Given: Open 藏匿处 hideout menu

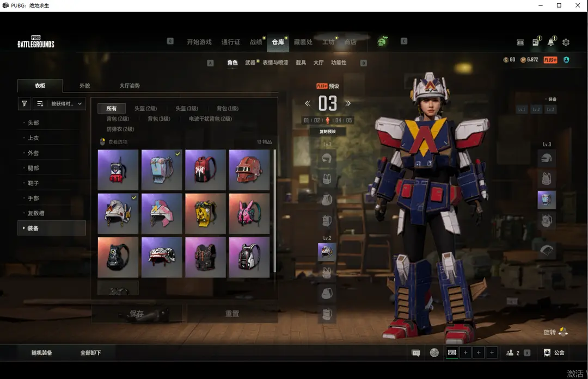Looking at the screenshot, I should click(x=303, y=42).
